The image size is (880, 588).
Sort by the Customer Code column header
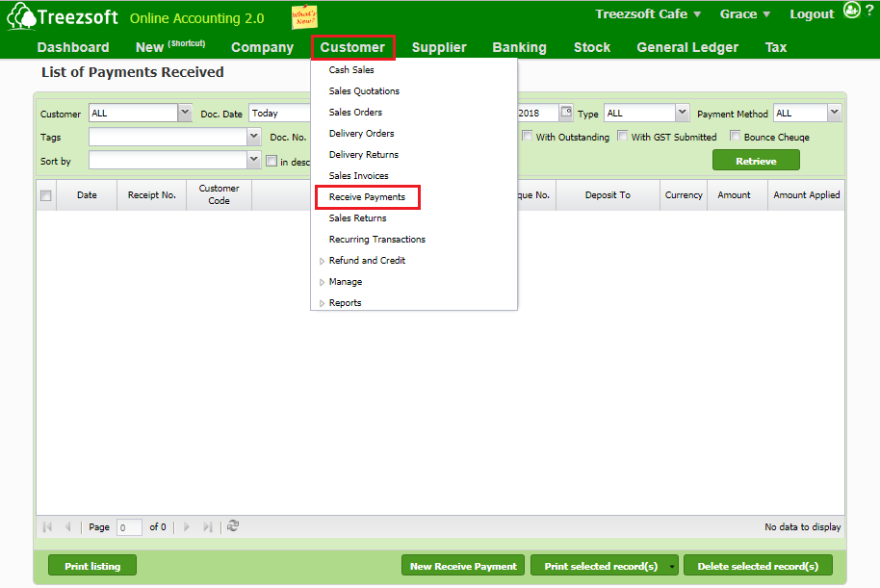click(x=219, y=194)
